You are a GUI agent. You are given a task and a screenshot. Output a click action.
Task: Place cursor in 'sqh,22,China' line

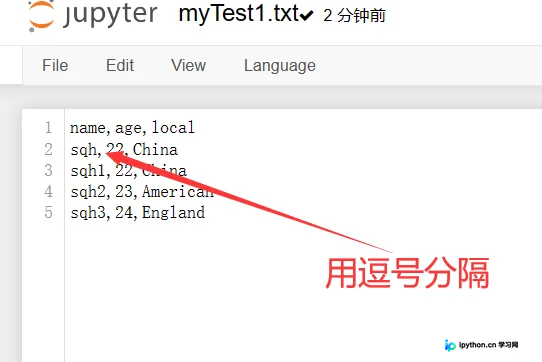pos(124,149)
